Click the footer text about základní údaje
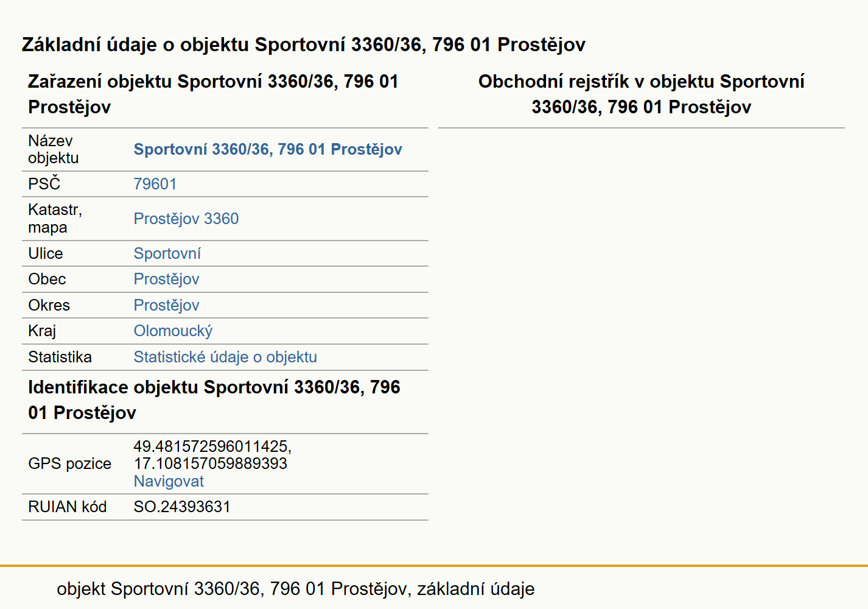The height and width of the screenshot is (609, 868). click(x=296, y=589)
